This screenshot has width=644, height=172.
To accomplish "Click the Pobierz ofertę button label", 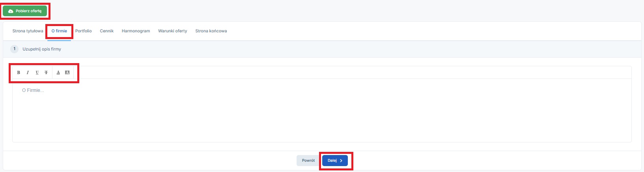I will 28,11.
